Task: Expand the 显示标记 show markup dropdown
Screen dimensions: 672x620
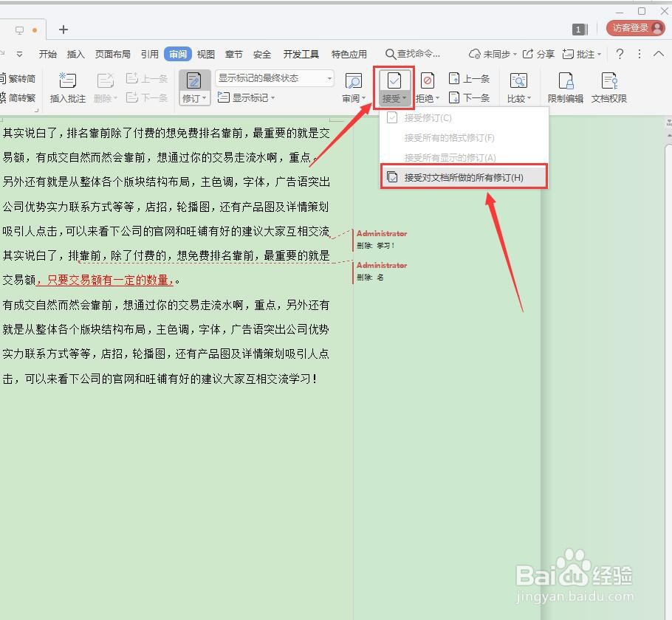Action: click(251, 97)
